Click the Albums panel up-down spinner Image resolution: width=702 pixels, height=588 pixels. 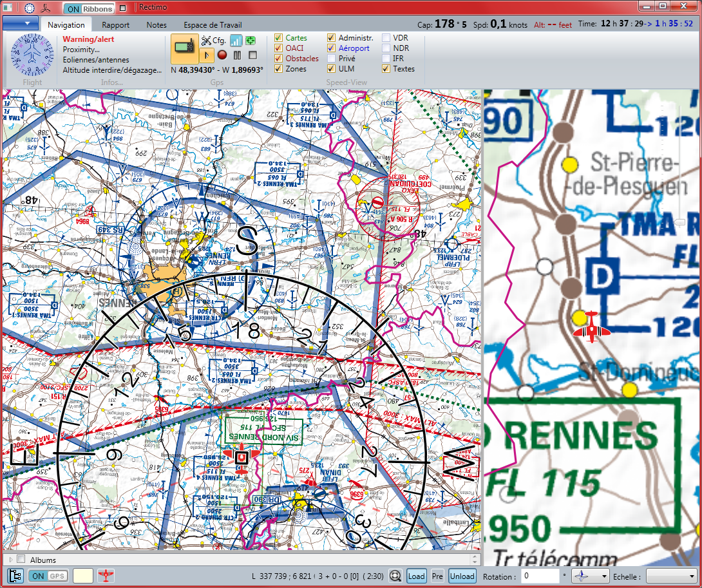pos(475,559)
